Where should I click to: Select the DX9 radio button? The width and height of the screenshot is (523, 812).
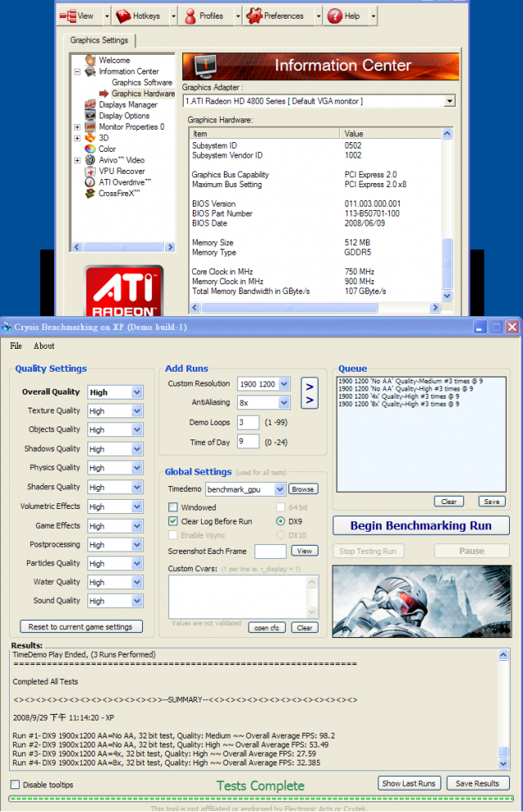pyautogui.click(x=280, y=521)
